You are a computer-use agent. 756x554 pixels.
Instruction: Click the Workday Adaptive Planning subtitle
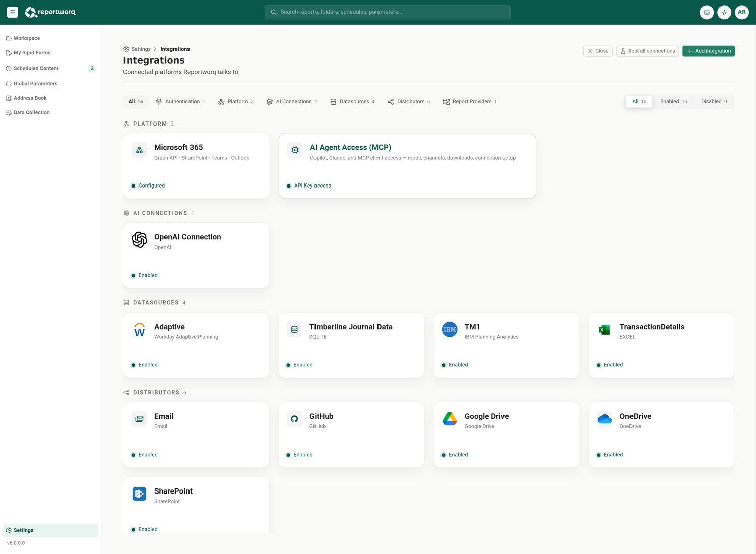point(186,337)
